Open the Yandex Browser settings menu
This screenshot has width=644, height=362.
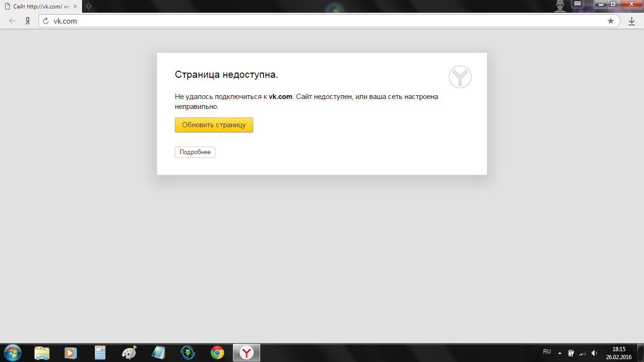(577, 4)
